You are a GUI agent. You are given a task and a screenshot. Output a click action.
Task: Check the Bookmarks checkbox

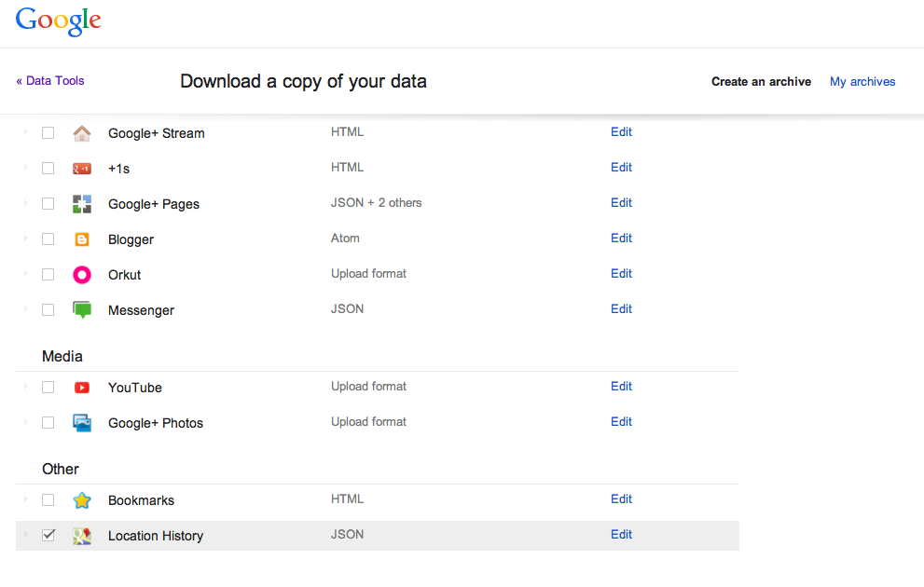[48, 499]
